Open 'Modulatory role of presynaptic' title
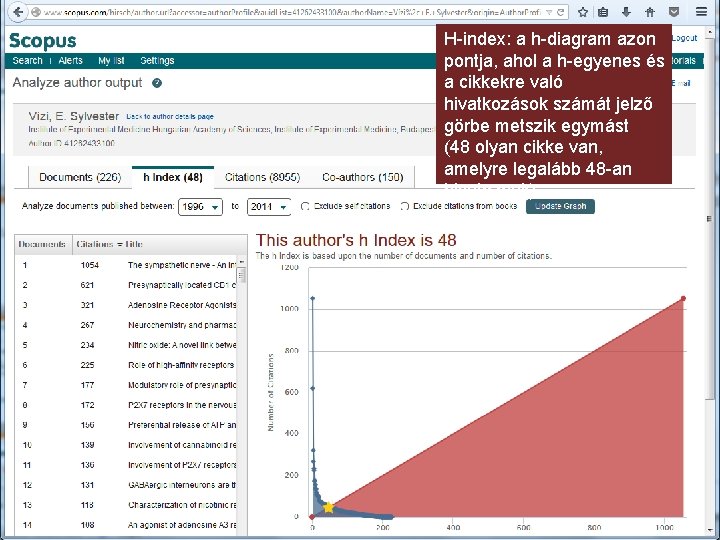Viewport: 720px width, 540px height. pyautogui.click(x=182, y=385)
